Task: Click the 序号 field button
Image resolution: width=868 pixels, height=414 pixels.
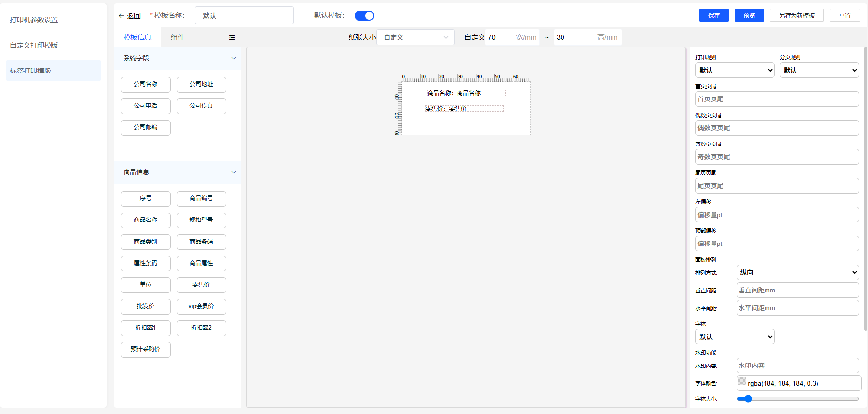Action: click(146, 198)
